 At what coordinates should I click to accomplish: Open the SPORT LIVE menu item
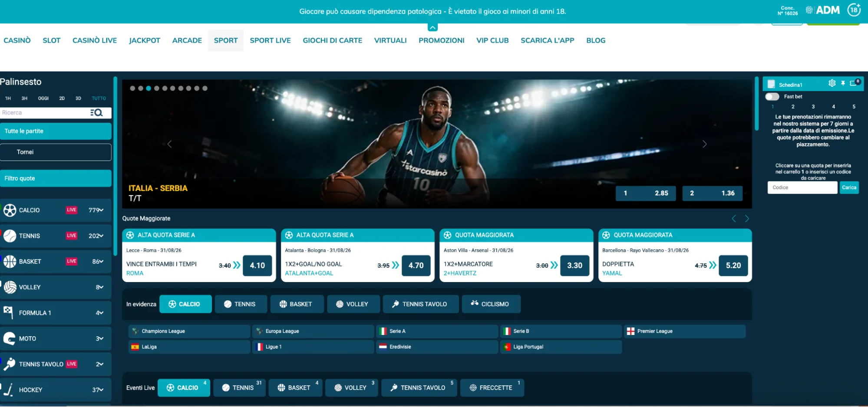tap(270, 40)
